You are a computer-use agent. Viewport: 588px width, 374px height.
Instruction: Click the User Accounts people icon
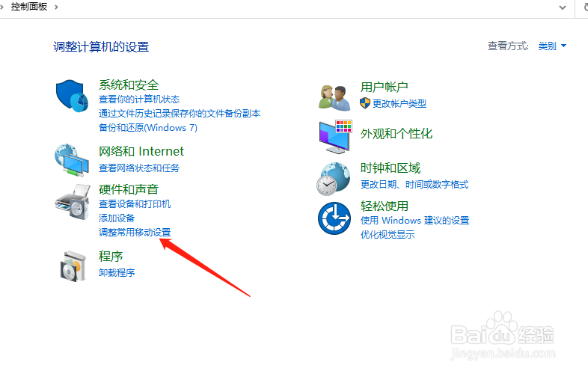[334, 97]
